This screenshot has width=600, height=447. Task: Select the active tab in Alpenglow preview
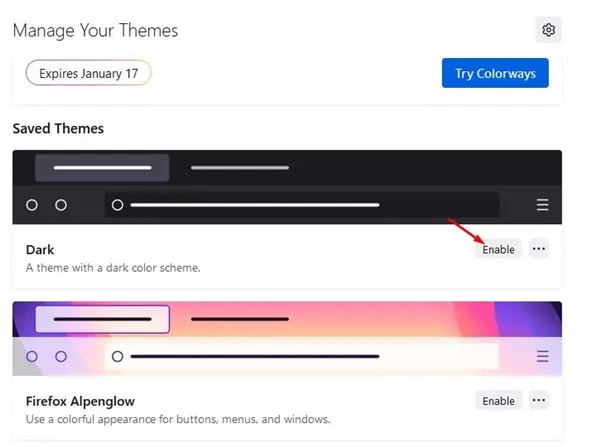[102, 319]
